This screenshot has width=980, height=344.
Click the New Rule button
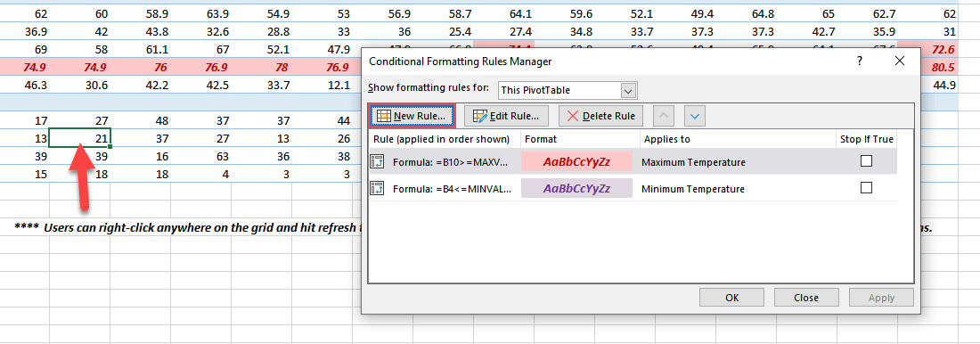coord(412,116)
